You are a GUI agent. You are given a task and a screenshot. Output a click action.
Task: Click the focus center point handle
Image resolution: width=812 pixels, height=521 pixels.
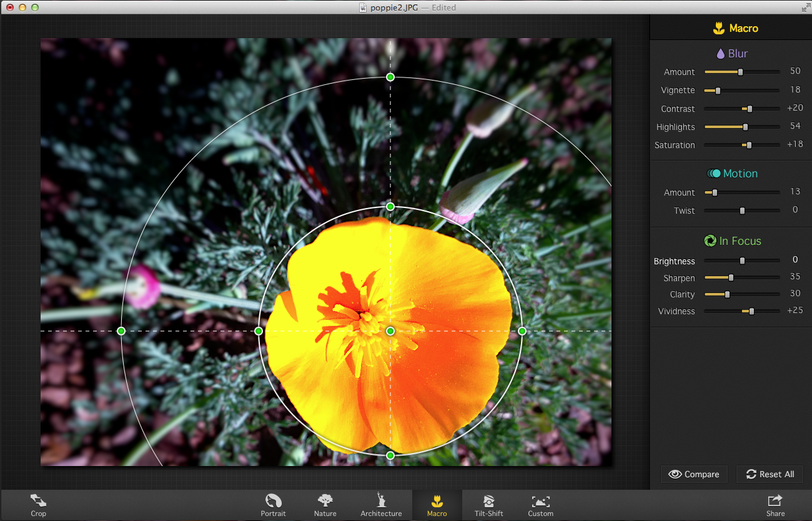coord(390,330)
